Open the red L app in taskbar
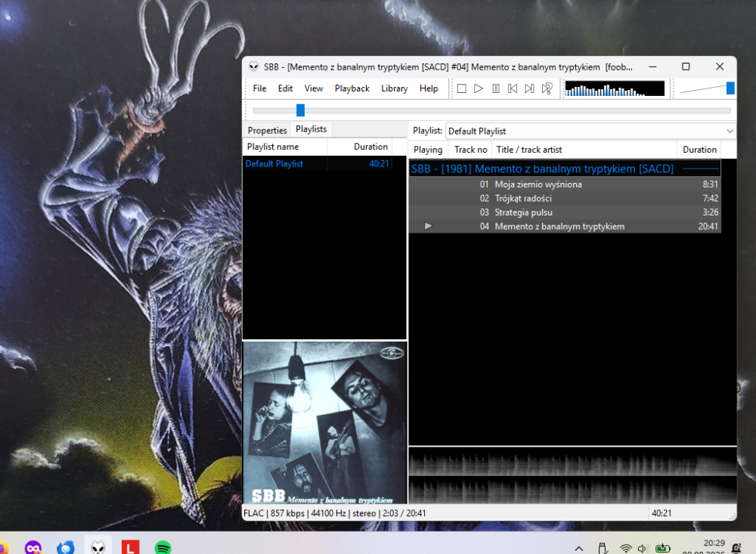Screen dimensions: 756x554 [x=130, y=548]
